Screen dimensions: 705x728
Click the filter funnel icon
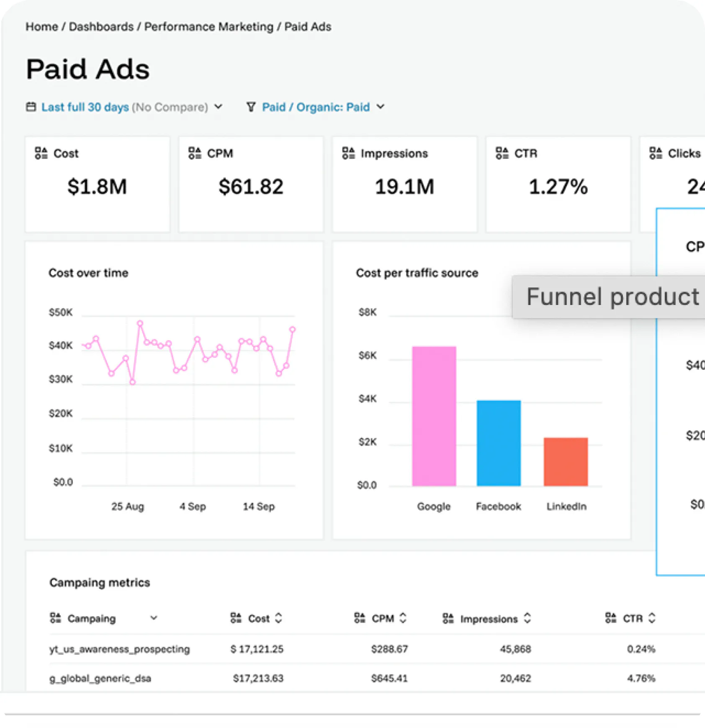coord(250,107)
